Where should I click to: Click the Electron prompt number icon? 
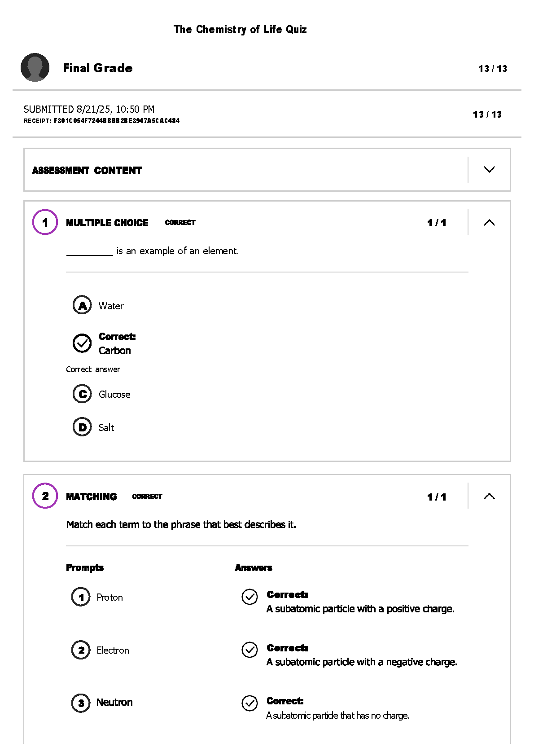(81, 650)
